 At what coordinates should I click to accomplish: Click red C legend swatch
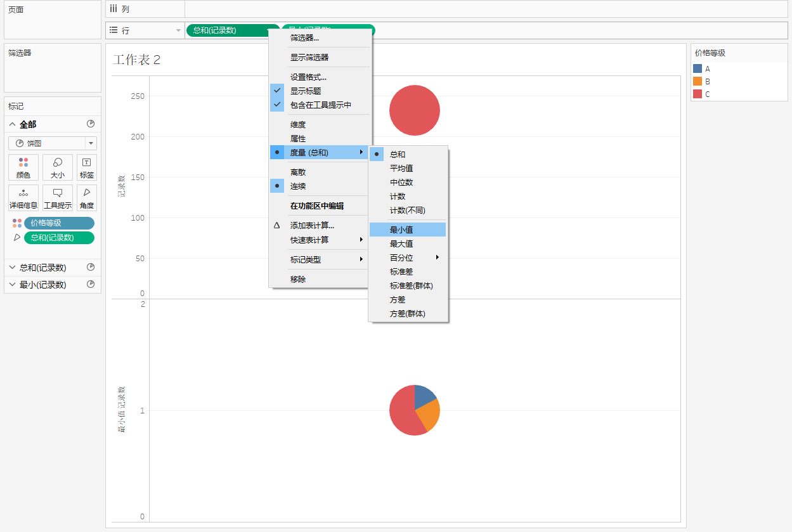tap(698, 94)
